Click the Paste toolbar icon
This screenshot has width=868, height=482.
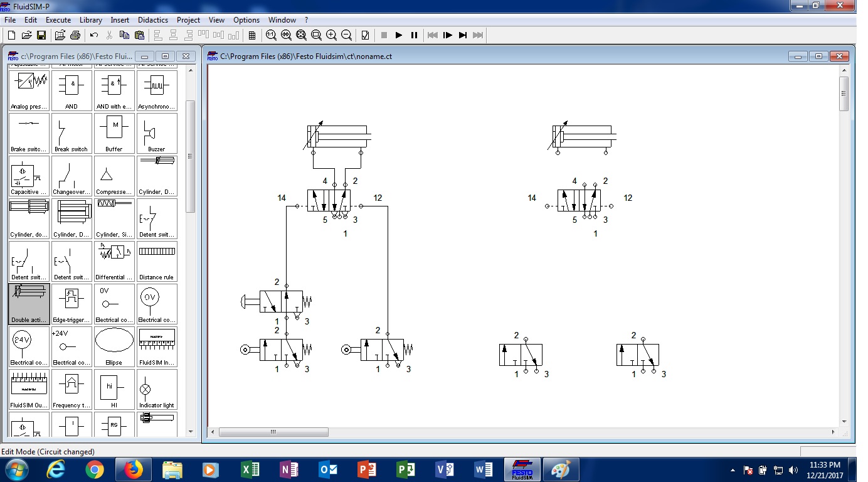pyautogui.click(x=139, y=35)
